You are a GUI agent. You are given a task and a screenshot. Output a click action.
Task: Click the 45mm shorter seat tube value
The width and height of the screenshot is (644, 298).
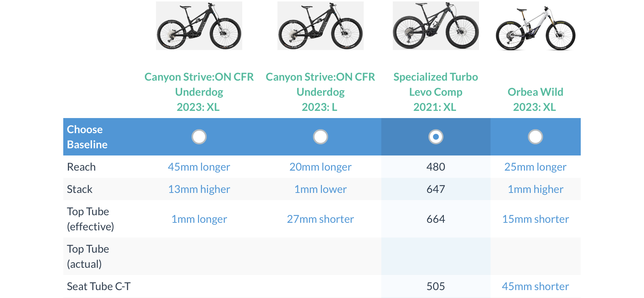[535, 286]
